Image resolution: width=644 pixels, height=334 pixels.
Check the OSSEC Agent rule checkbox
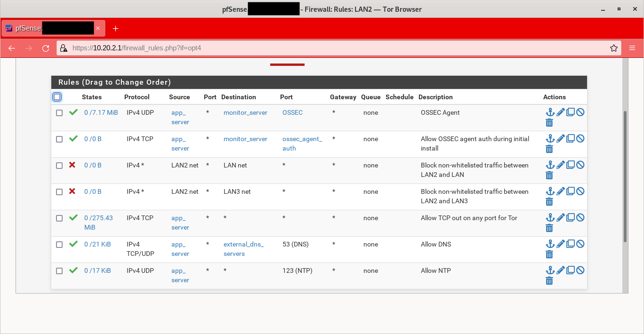[59, 112]
